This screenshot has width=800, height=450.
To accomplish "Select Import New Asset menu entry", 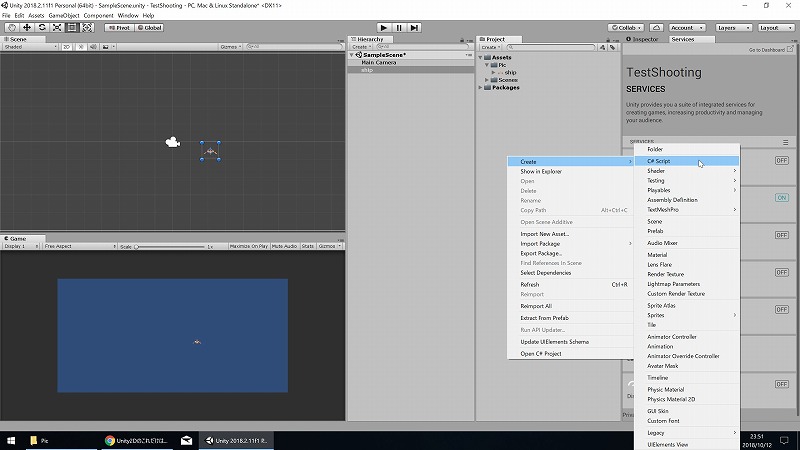I will [x=570, y=234].
